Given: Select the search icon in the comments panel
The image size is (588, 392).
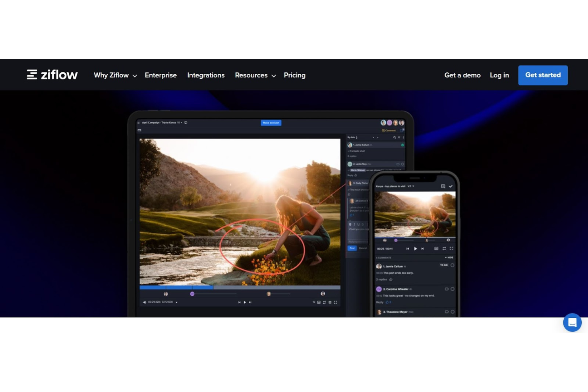Looking at the screenshot, I should [394, 137].
